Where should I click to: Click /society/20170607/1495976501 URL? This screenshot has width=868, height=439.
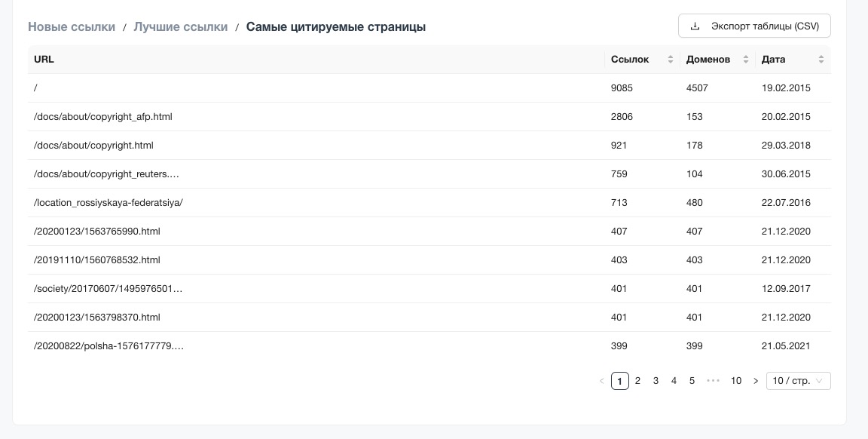pos(108,289)
